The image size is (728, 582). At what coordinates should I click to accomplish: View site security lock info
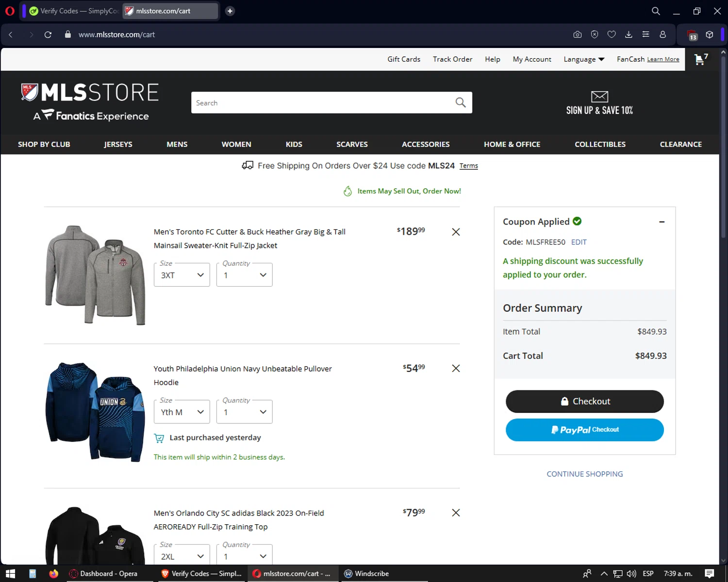68,34
